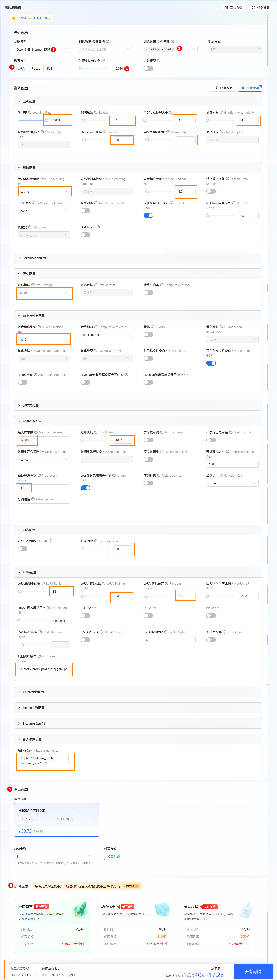Select the Freeze fine-tuning method
277x980 pixels.
coord(36,68)
